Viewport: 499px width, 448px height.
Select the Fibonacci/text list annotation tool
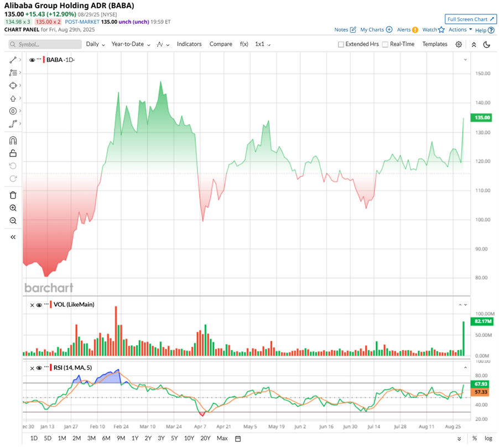(x=13, y=72)
